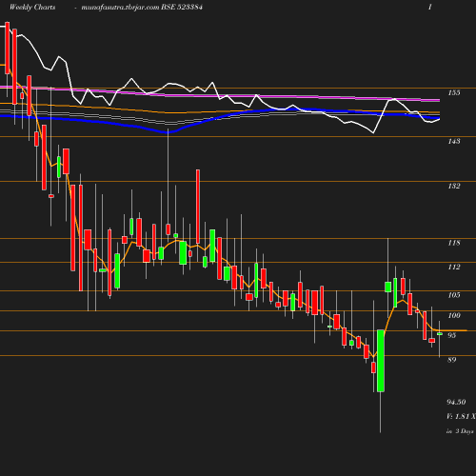This screenshot has height=476, width=476.
Task: Click the 94.50 last price value
Action: [x=456, y=402]
